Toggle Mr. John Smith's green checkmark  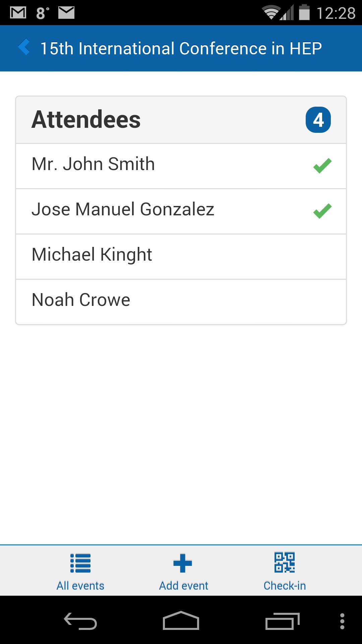322,166
